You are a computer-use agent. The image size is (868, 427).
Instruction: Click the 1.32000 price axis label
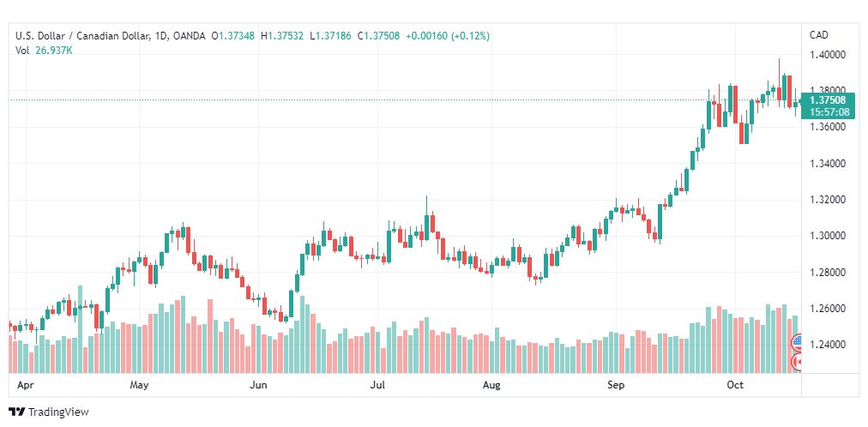827,200
